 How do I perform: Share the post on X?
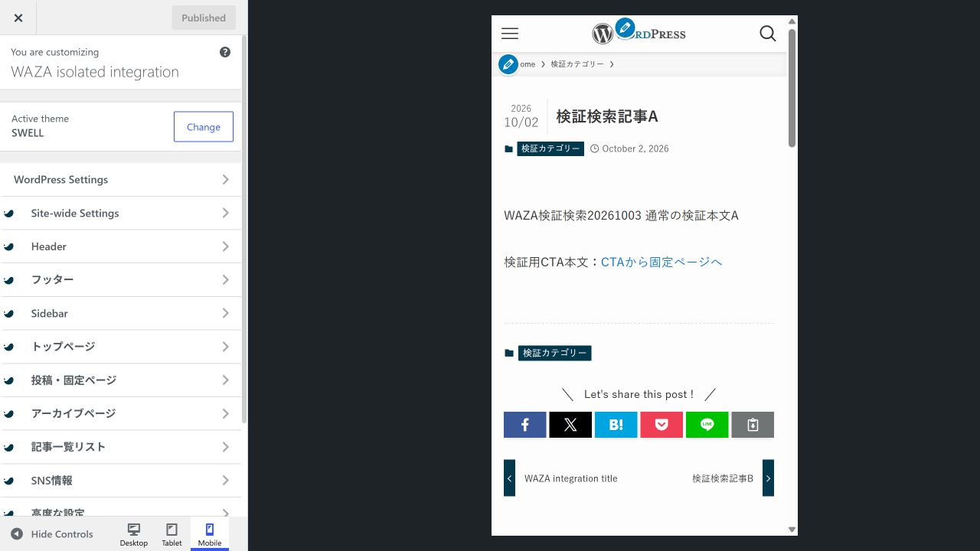[x=570, y=425]
